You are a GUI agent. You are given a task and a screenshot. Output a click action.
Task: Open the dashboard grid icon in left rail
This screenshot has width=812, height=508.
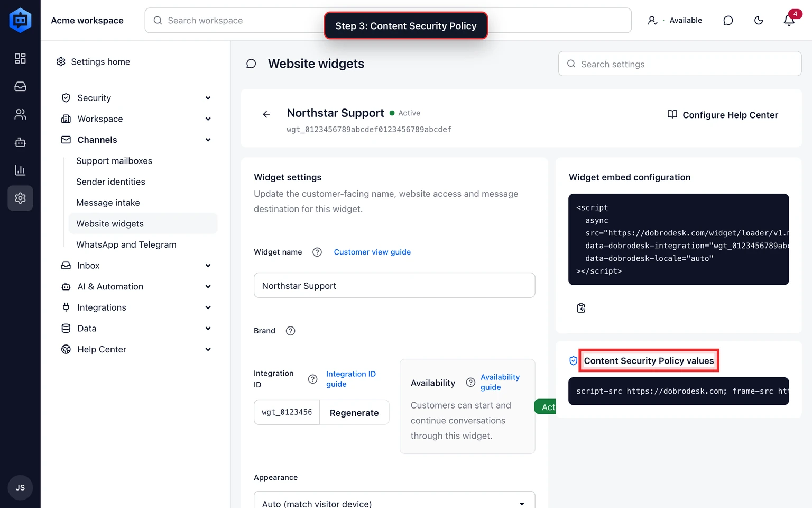click(x=20, y=58)
